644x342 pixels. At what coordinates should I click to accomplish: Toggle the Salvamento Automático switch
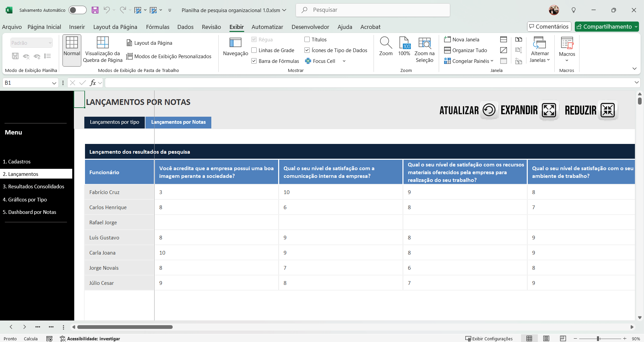[77, 10]
